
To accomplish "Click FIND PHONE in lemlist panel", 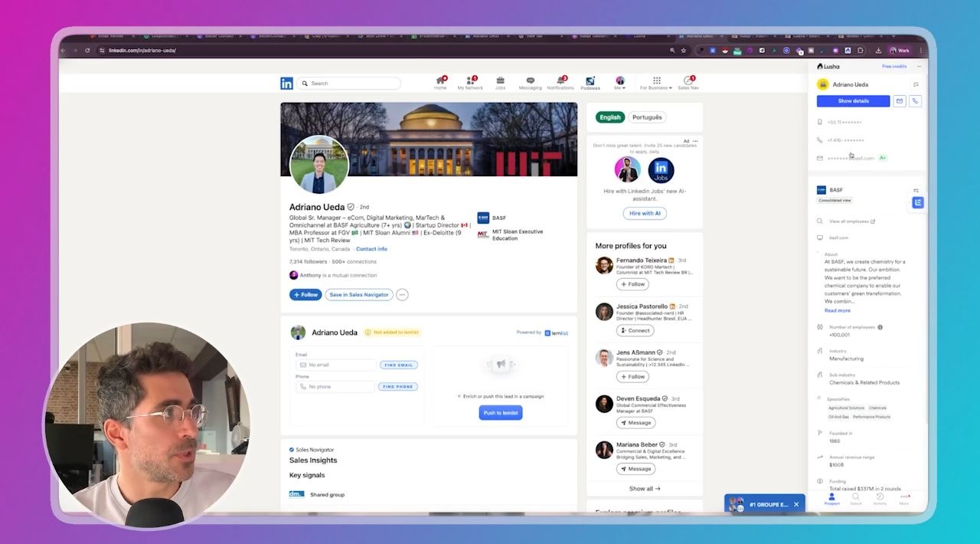I will click(x=398, y=386).
